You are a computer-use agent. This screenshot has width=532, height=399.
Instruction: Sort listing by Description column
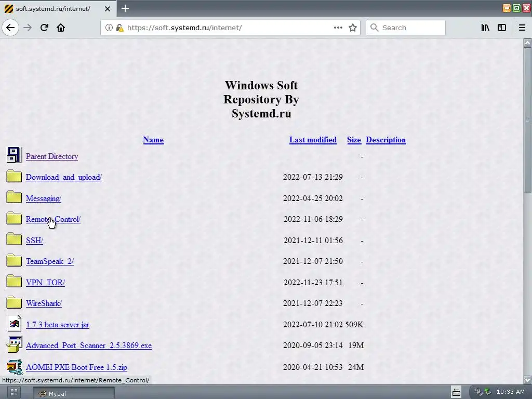[x=386, y=140]
